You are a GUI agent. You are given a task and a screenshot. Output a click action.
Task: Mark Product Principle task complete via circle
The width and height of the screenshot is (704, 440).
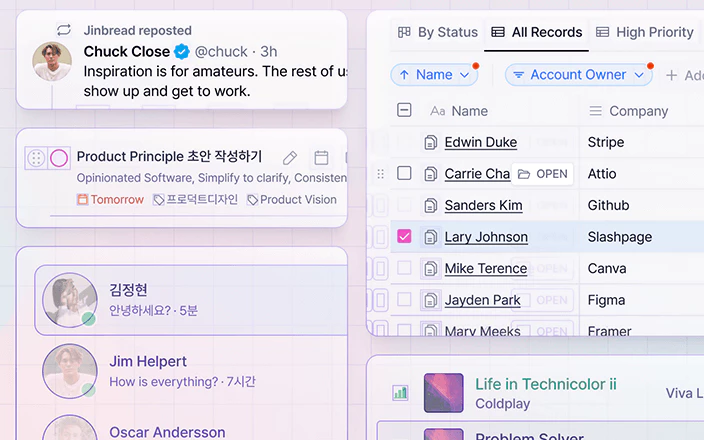coord(59,158)
